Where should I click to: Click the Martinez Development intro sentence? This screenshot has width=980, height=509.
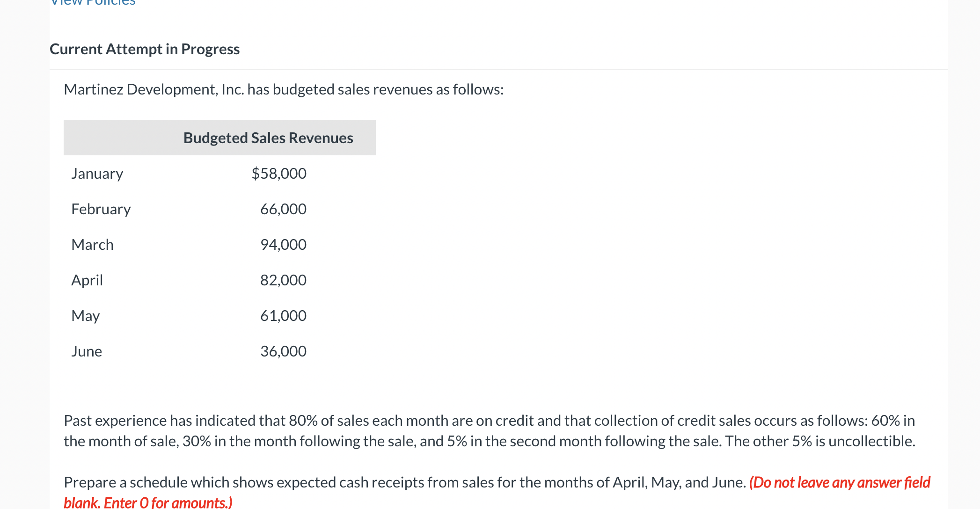click(x=284, y=89)
